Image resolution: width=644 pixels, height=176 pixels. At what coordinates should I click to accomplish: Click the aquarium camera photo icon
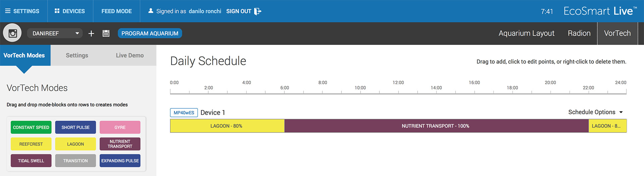pyautogui.click(x=12, y=33)
